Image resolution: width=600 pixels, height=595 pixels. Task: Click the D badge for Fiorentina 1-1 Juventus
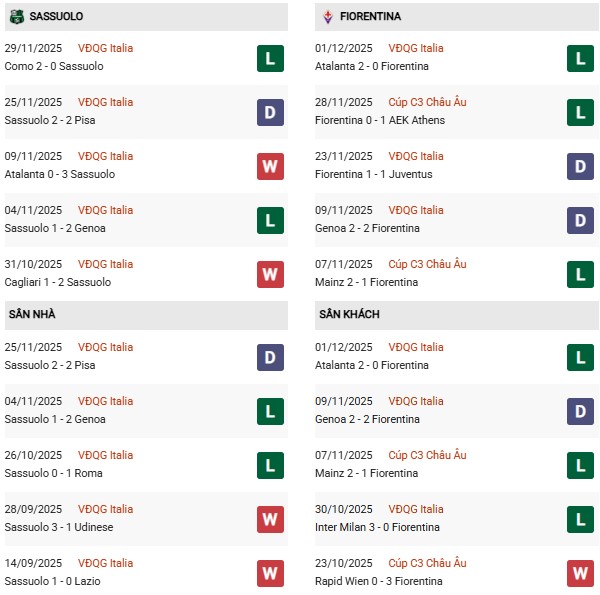pyautogui.click(x=580, y=166)
